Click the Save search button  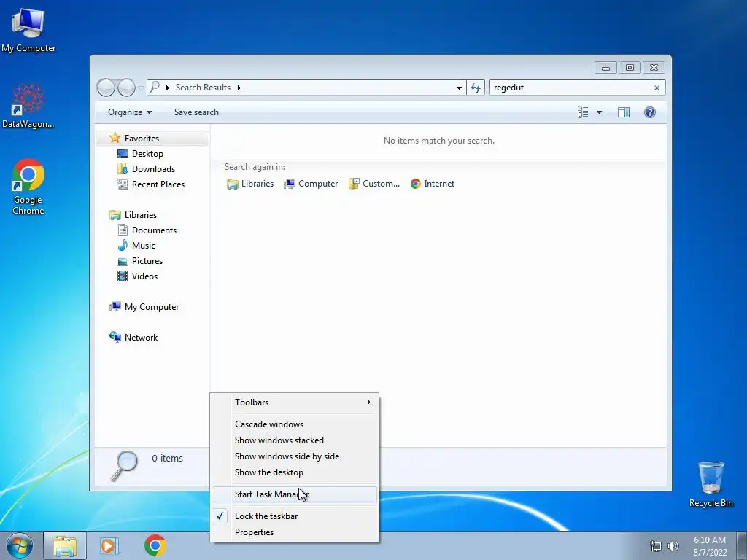(196, 112)
